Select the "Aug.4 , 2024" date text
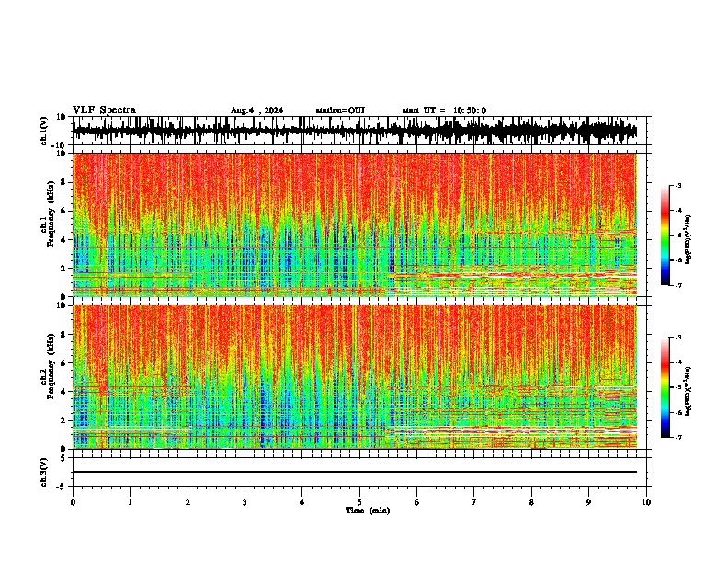728x563 pixels. coord(256,110)
